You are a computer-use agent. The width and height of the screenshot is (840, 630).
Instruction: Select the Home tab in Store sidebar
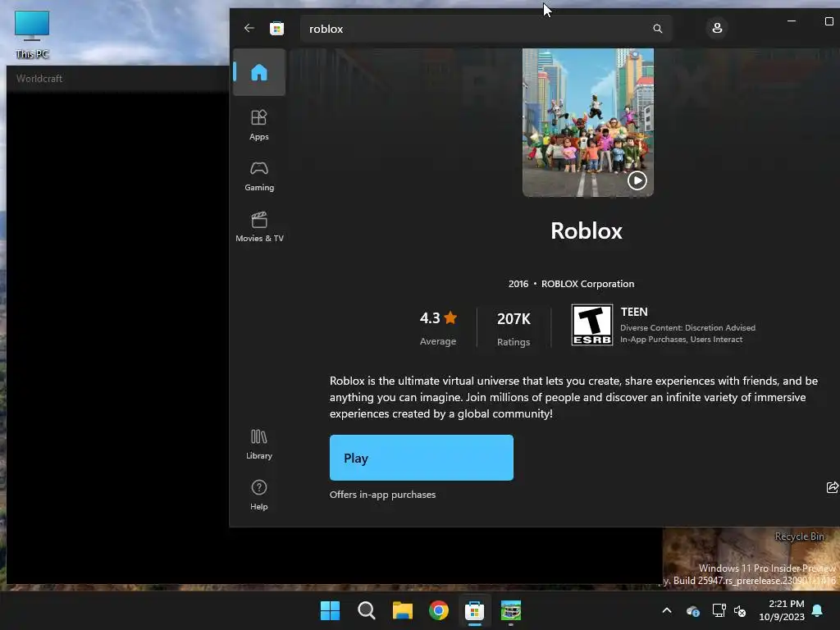[x=259, y=72]
